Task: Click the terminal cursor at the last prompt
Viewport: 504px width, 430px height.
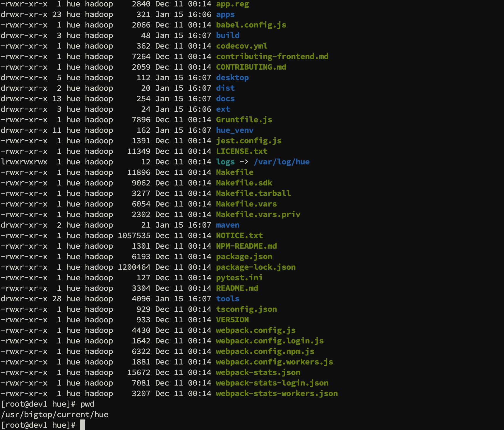Action: 83,425
